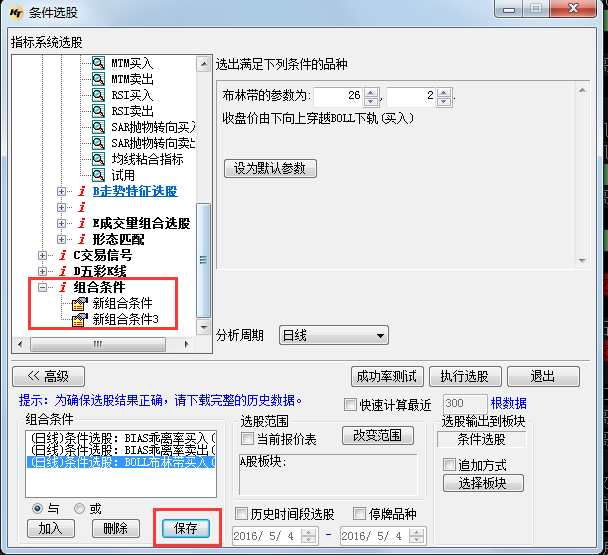Click the MTM卖出 magnifier icon
The height and width of the screenshot is (555, 608).
coord(98,79)
